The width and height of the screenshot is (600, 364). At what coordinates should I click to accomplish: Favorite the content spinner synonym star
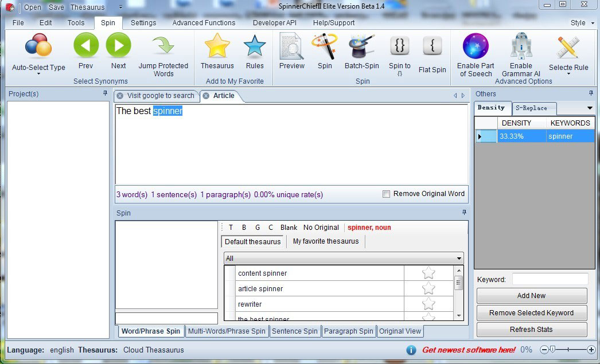pyautogui.click(x=428, y=273)
